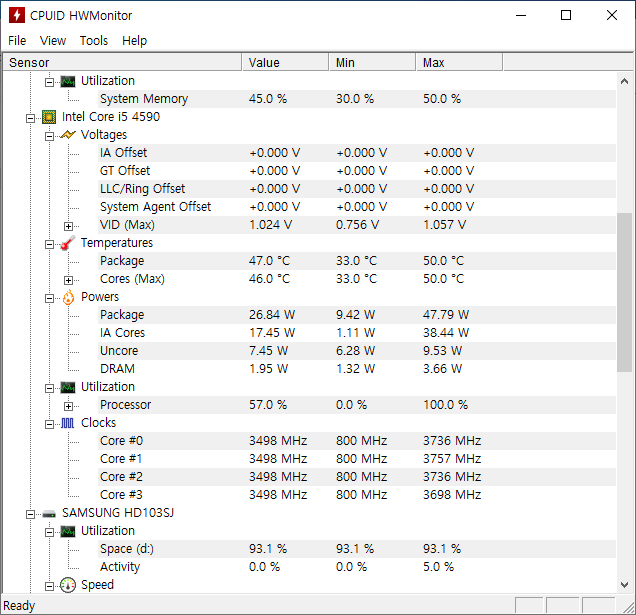Select the GT Offset voltage row

click(x=357, y=171)
